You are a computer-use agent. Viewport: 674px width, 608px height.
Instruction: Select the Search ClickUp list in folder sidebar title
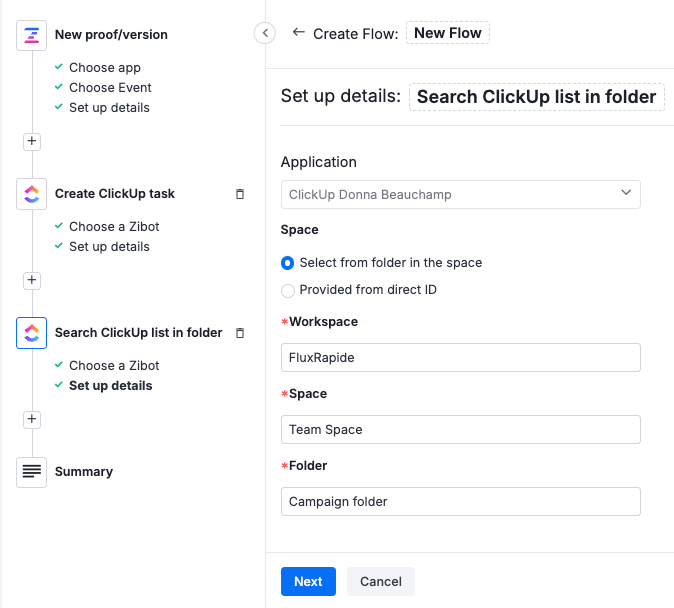[138, 333]
